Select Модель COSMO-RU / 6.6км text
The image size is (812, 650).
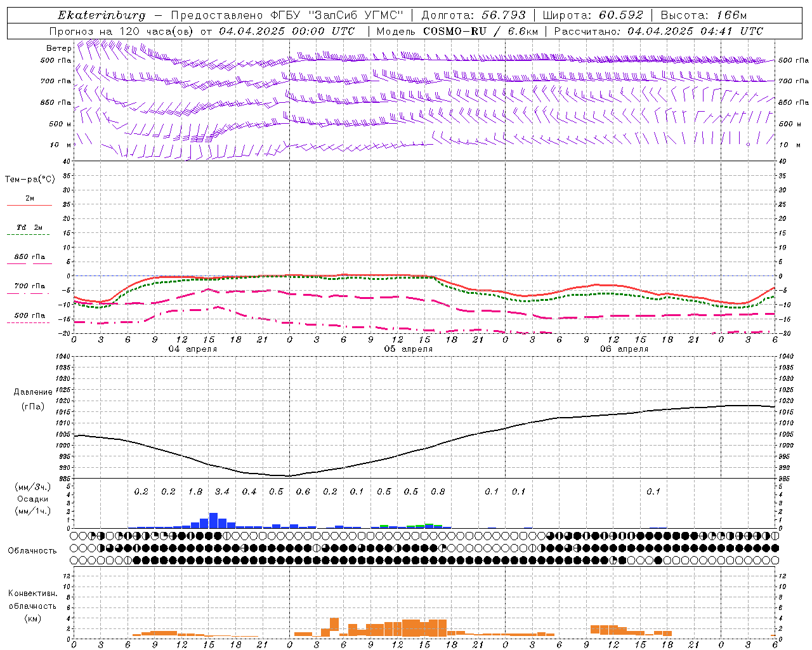457,31
